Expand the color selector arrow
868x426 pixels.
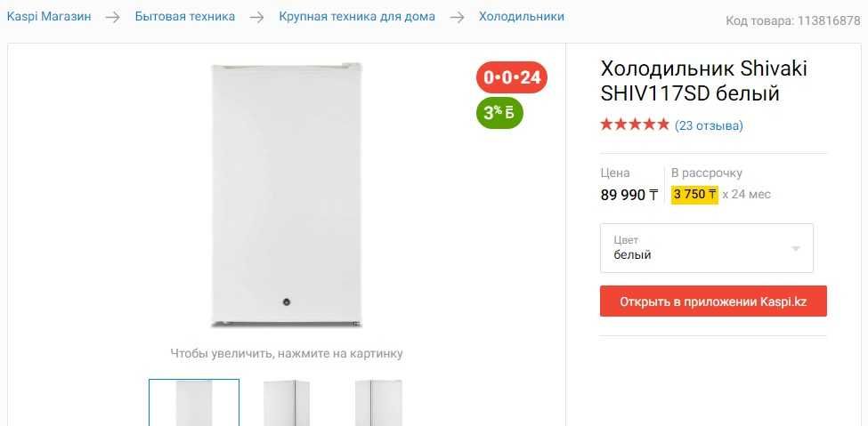[796, 249]
